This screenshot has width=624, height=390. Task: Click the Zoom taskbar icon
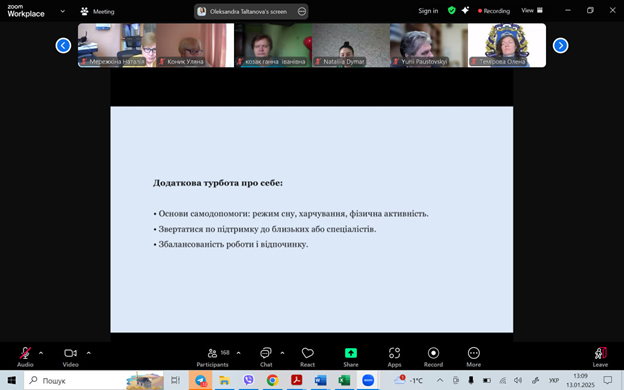click(368, 380)
